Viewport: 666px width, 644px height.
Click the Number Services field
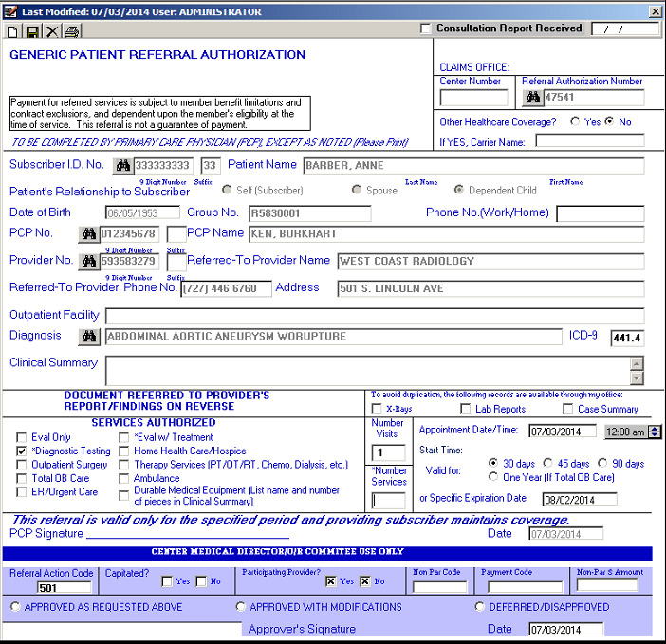[x=388, y=501]
